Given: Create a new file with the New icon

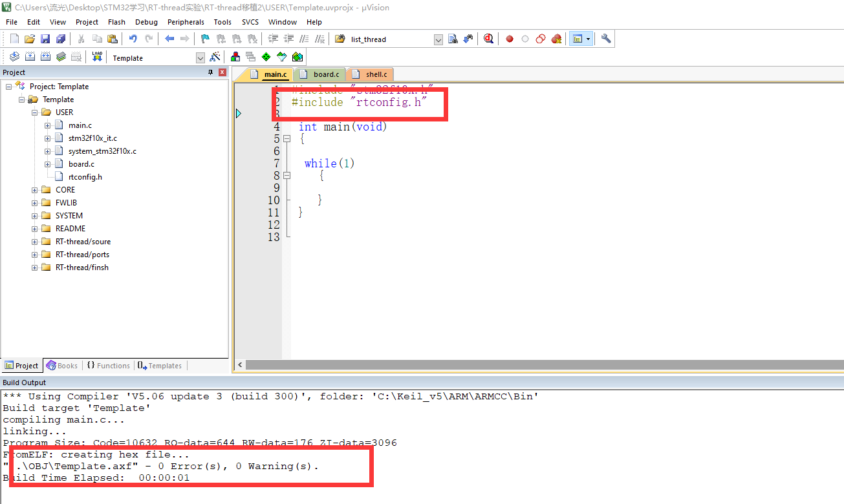Looking at the screenshot, I should [14, 39].
